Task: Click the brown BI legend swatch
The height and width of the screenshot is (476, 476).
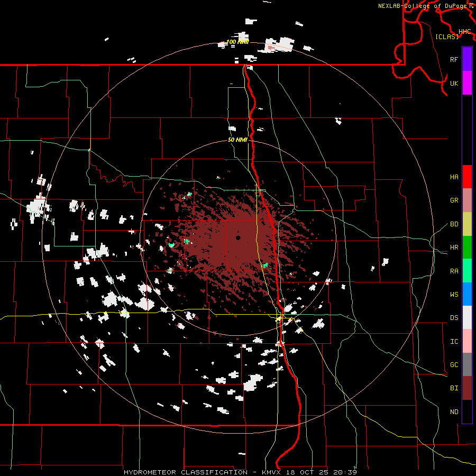Action: tap(467, 388)
